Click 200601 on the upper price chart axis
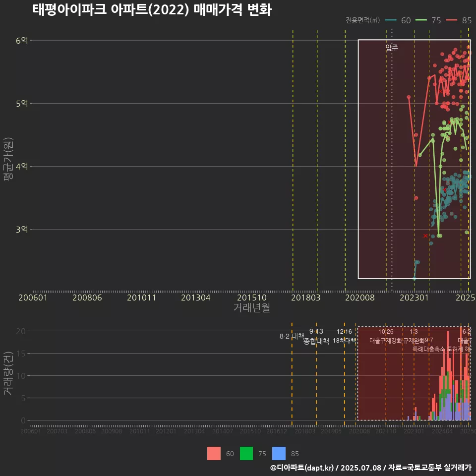 coord(33,297)
